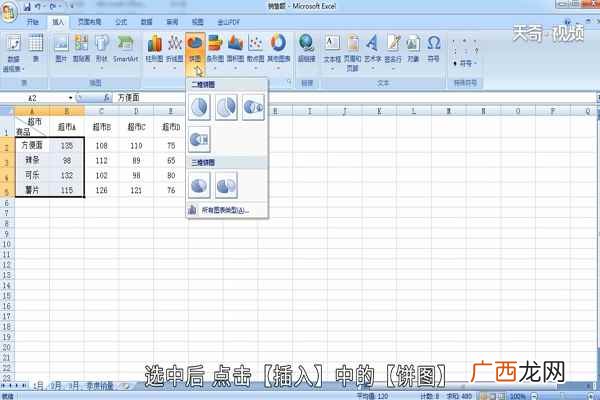This screenshot has width=600, height=400.
Task: Undo the last action
Action: click(38, 7)
